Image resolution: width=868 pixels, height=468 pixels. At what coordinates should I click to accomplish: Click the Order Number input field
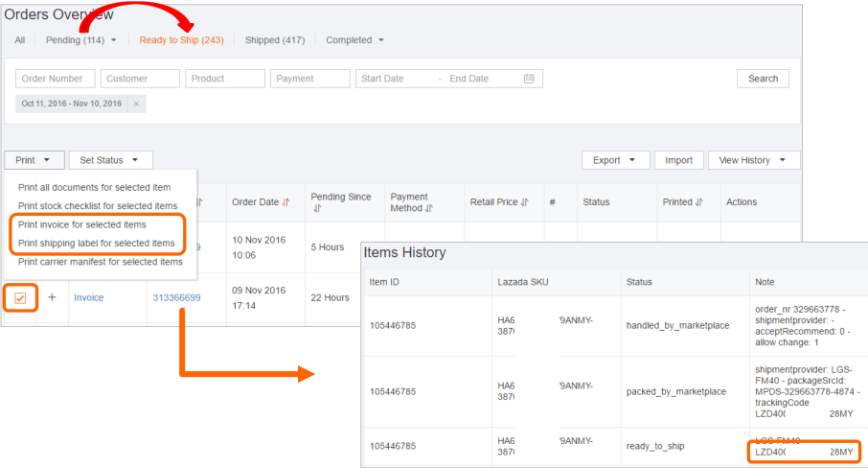click(56, 79)
